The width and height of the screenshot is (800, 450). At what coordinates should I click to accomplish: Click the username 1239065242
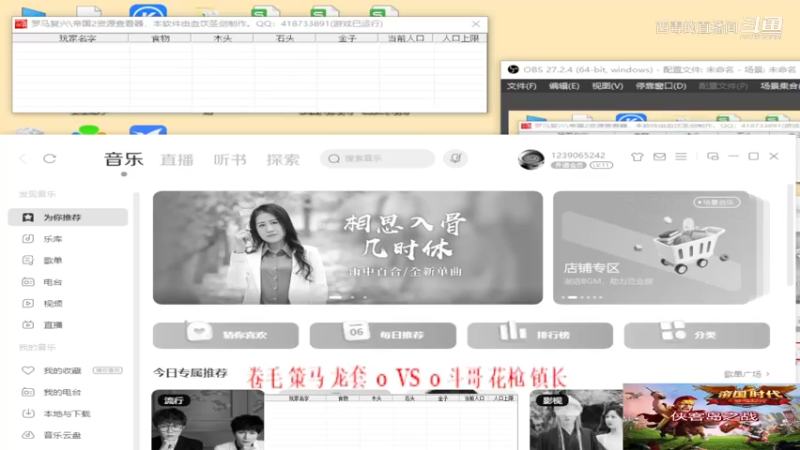point(578,155)
